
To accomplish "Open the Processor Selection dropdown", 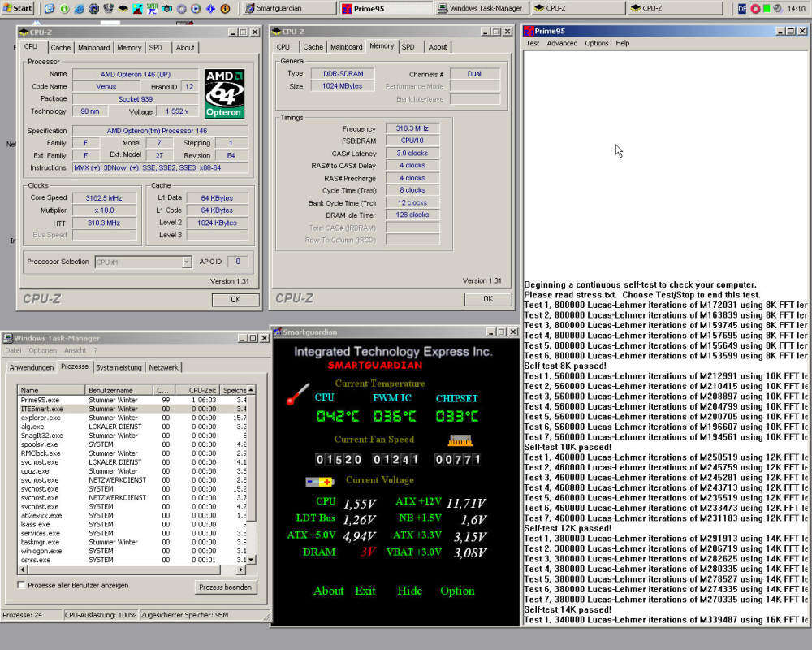I will pos(186,262).
